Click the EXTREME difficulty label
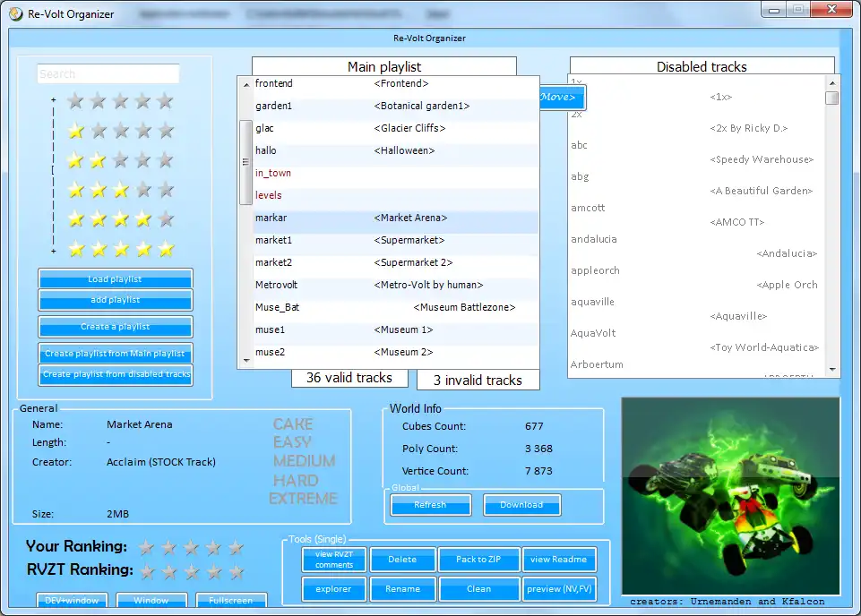861x616 pixels. [x=303, y=499]
